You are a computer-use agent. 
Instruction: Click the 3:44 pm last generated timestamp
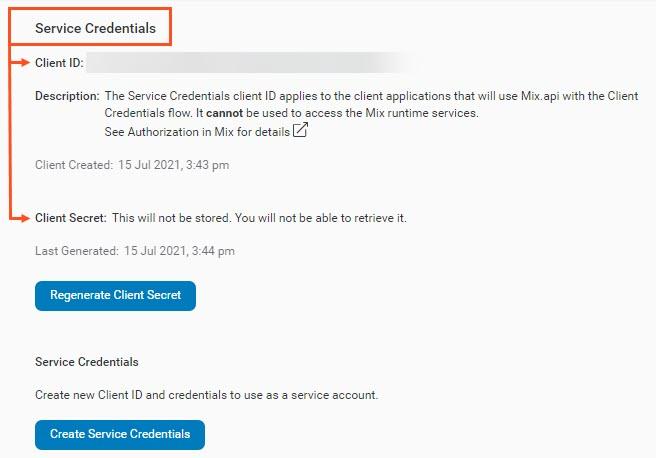[x=180, y=251]
